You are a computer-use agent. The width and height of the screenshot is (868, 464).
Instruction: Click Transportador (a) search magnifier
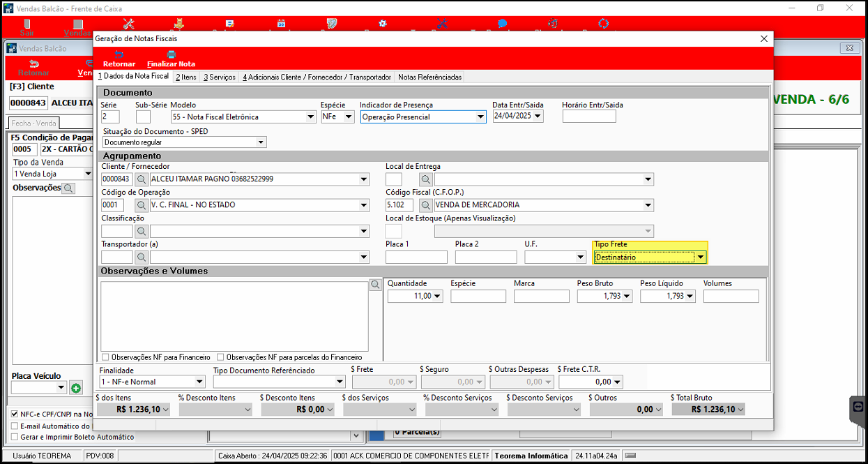[x=141, y=257]
